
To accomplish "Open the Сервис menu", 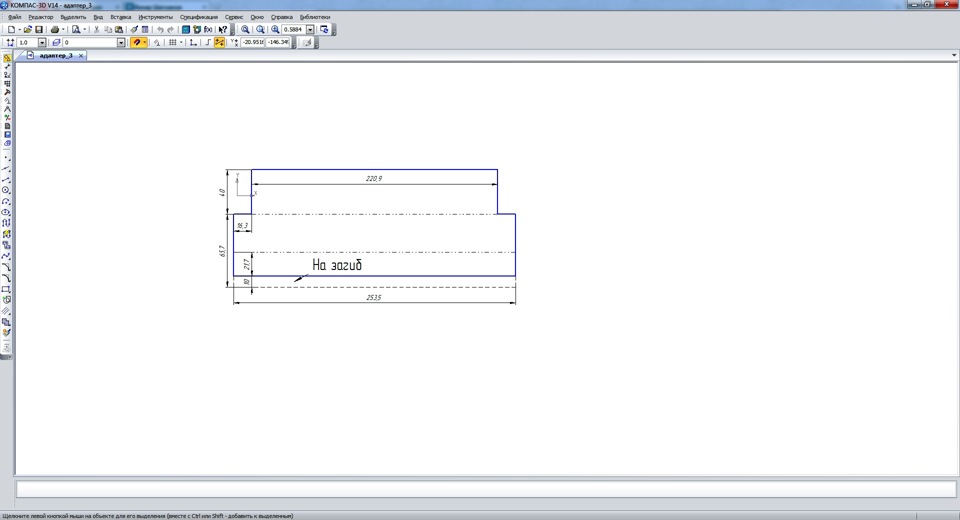I will point(234,17).
